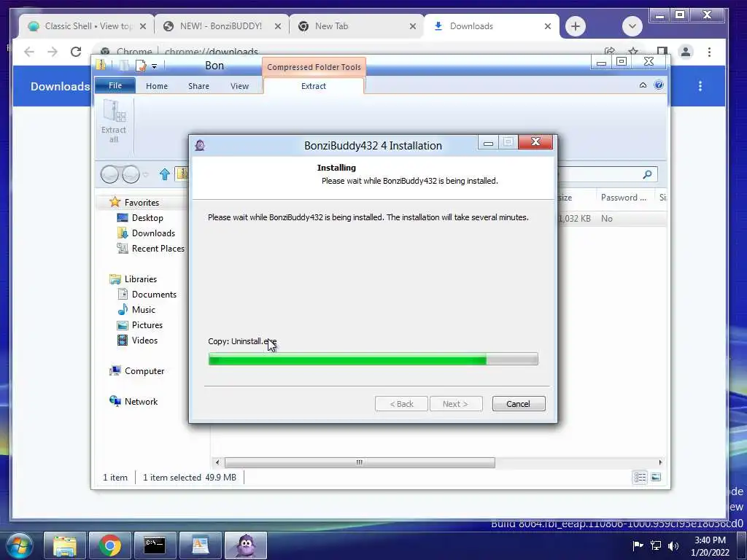Switch to the Home ribbon tab
The image size is (747, 560).
pos(157,86)
